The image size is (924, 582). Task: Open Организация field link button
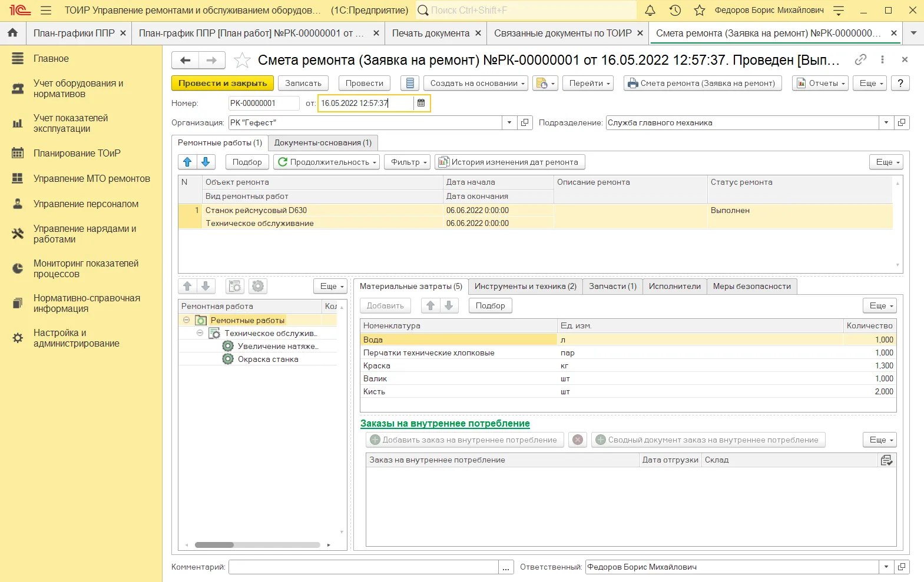[525, 122]
